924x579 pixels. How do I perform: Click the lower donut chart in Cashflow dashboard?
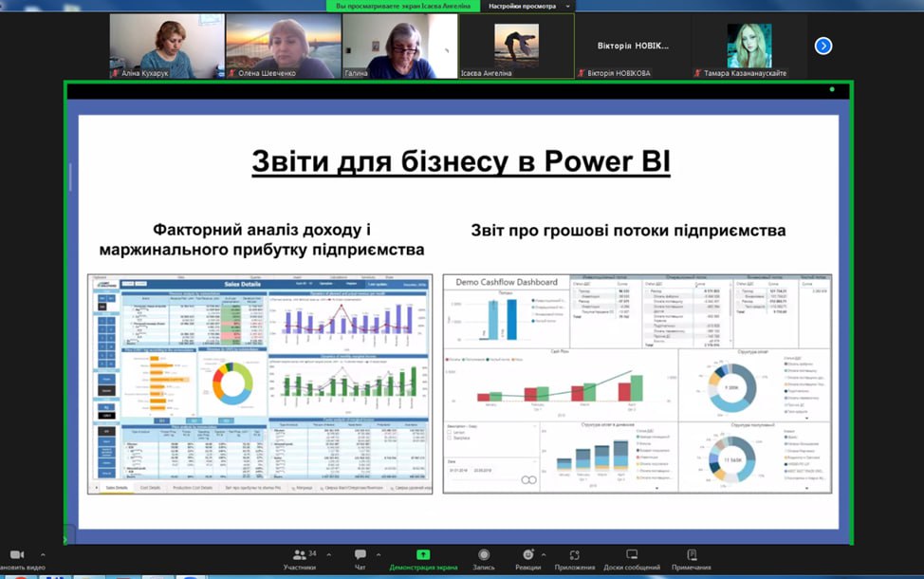coord(731,459)
